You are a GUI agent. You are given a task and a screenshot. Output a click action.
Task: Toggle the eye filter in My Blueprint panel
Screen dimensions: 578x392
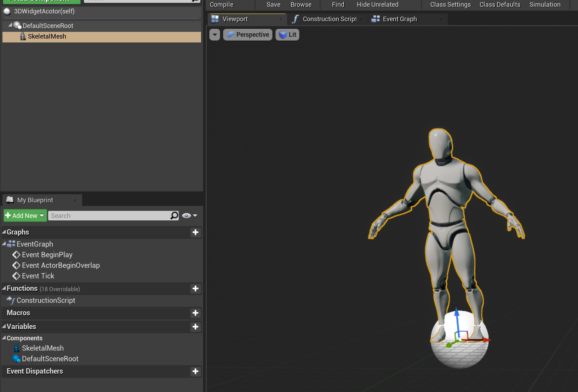coord(186,215)
